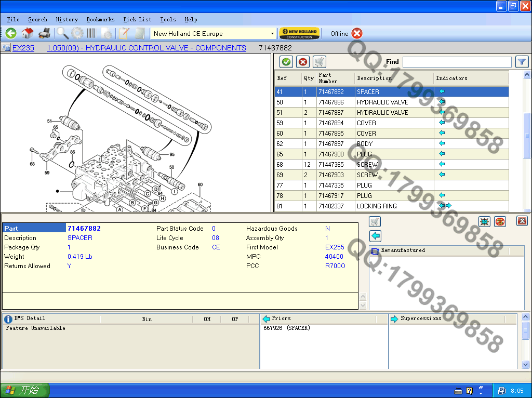Click the EX235 breadcrumb link

tap(23, 48)
